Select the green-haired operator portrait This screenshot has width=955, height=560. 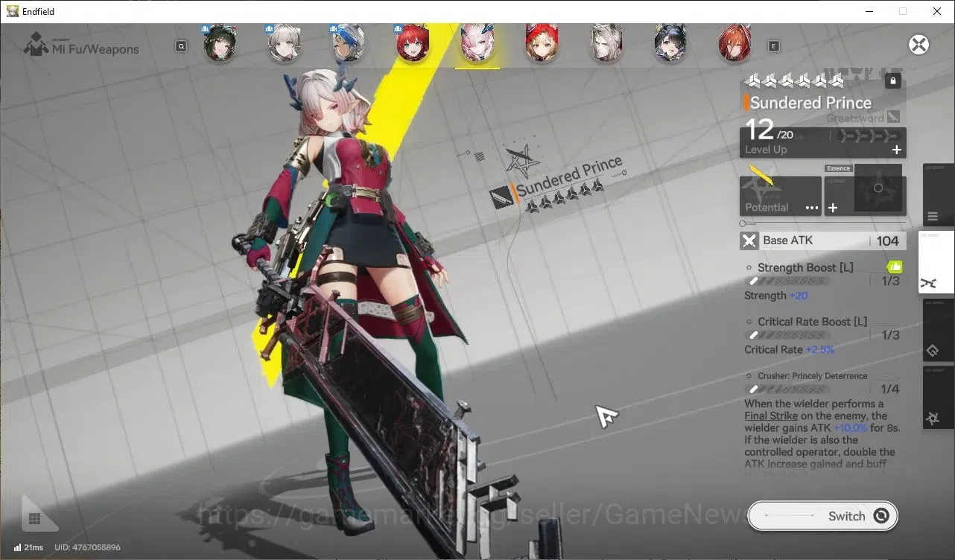[220, 43]
